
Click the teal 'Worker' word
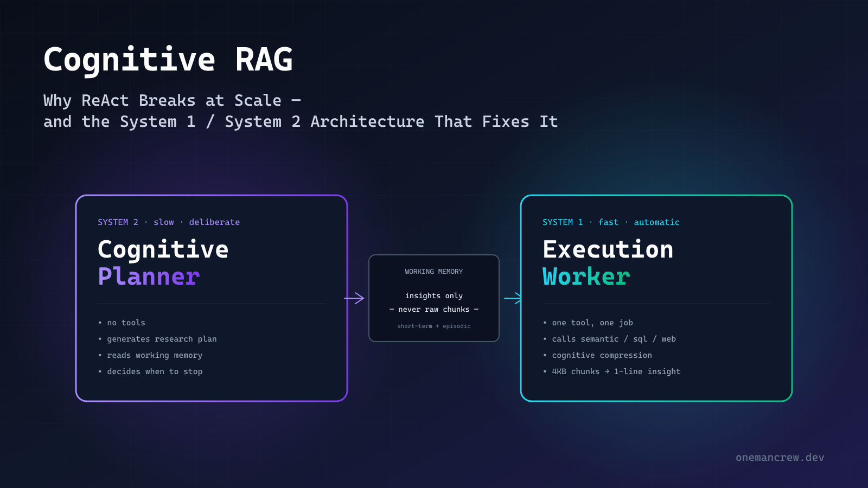(586, 277)
